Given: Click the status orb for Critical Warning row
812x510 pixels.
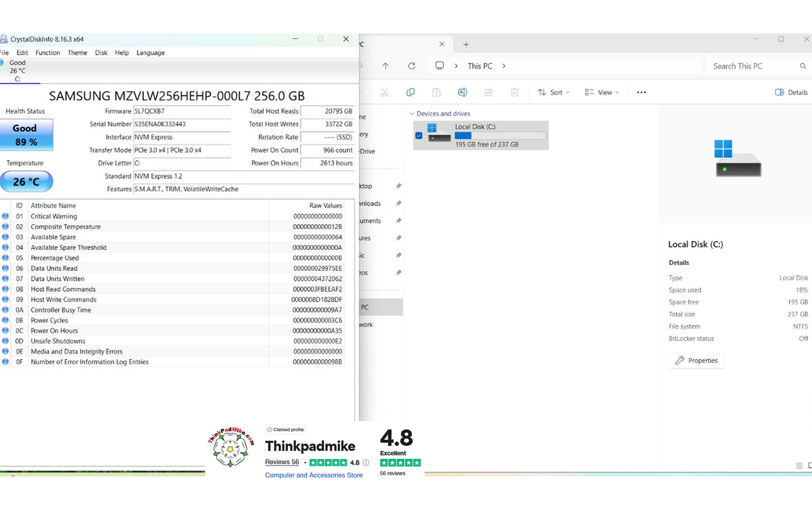Looking at the screenshot, I should click(x=6, y=216).
